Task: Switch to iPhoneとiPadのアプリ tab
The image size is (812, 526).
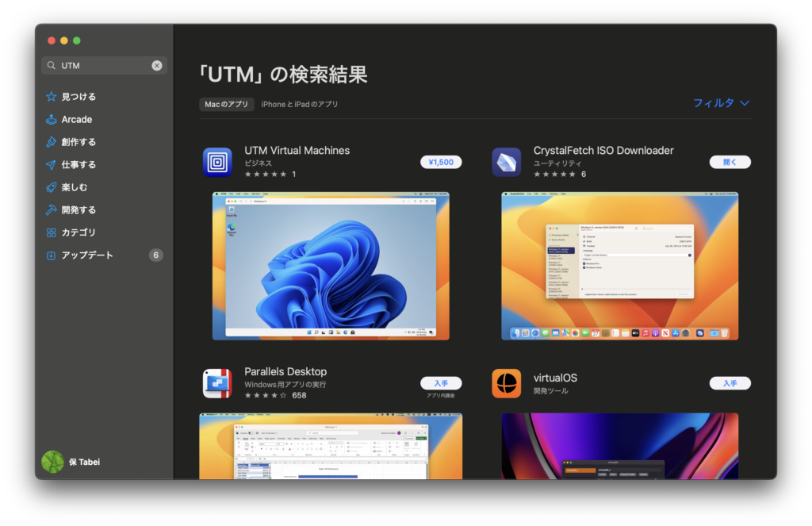Action: [300, 105]
